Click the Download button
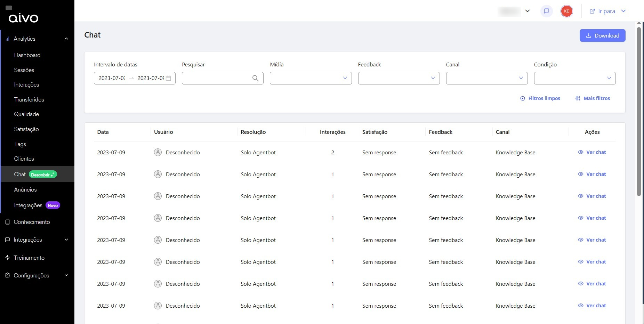Image resolution: width=644 pixels, height=324 pixels. [x=602, y=35]
